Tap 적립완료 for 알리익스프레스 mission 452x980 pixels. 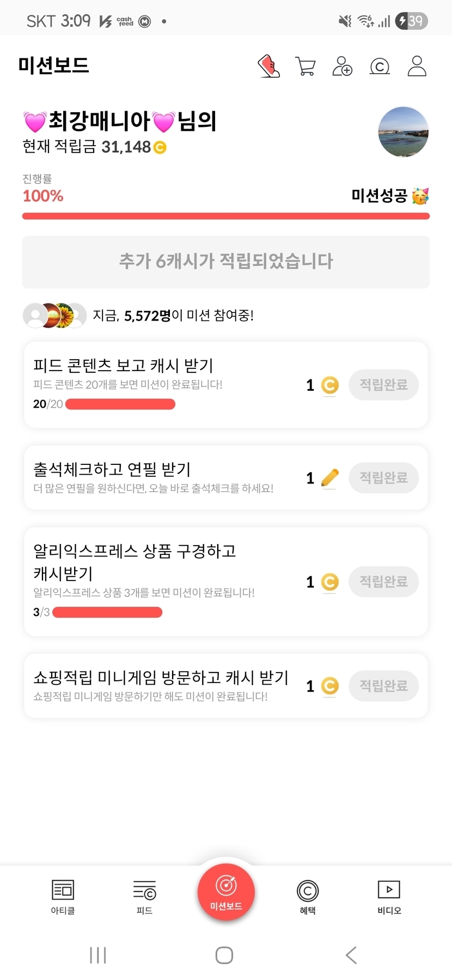[x=383, y=582]
